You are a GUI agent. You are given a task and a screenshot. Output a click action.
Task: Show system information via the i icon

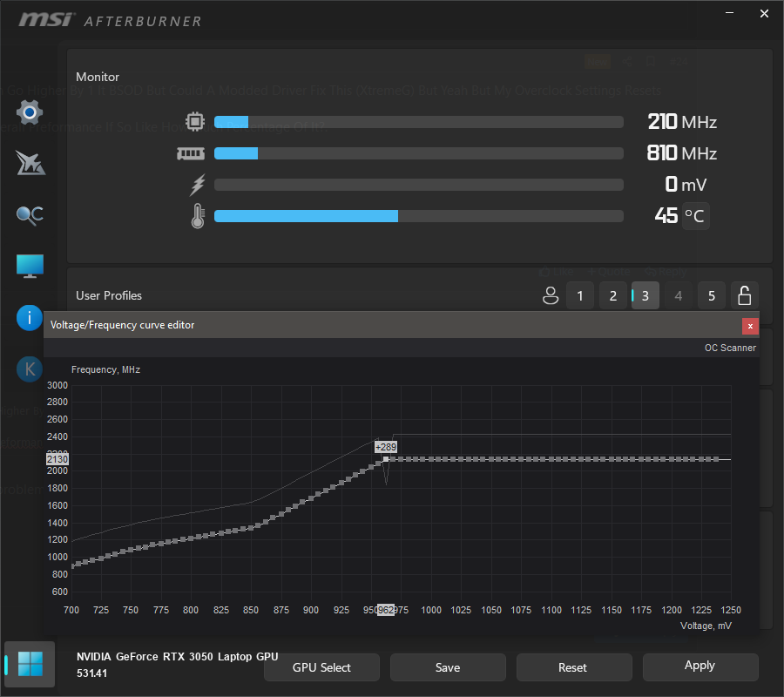point(30,318)
